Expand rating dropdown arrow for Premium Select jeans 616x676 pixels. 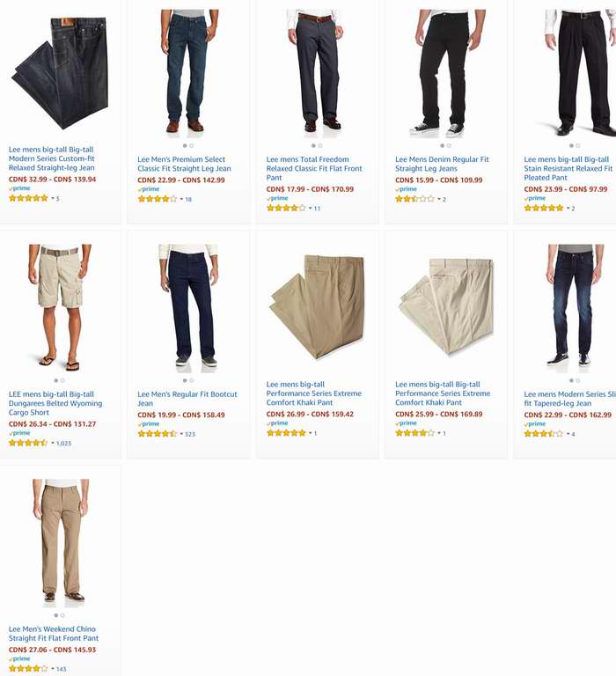point(181,199)
